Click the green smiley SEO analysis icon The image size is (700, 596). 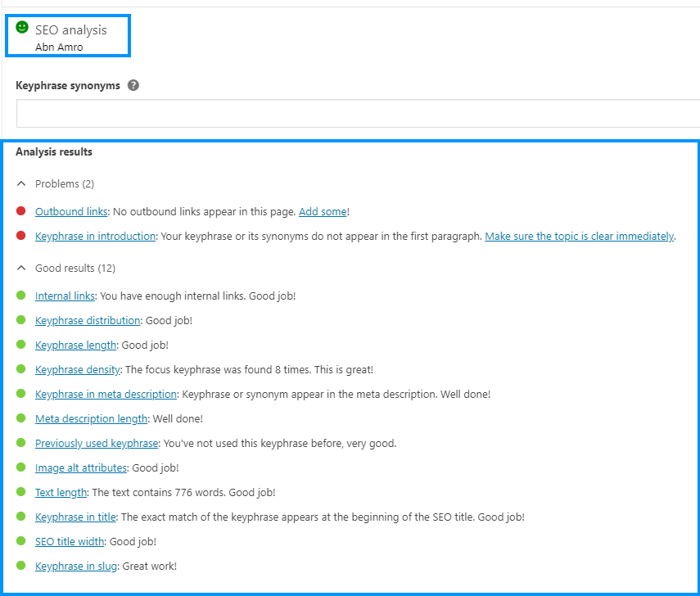coord(22,28)
